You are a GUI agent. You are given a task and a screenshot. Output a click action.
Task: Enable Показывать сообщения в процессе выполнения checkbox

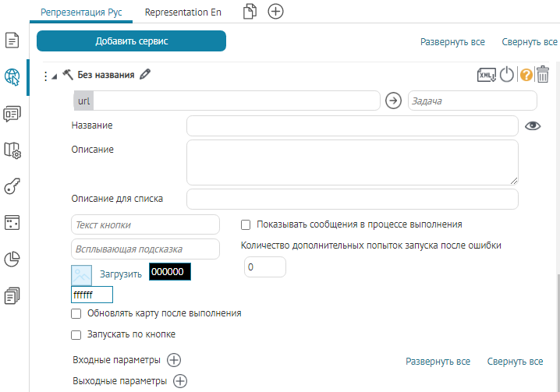246,224
